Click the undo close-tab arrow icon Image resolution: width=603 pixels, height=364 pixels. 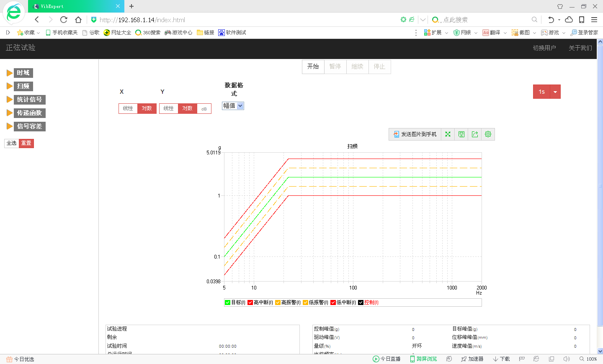coord(551,20)
